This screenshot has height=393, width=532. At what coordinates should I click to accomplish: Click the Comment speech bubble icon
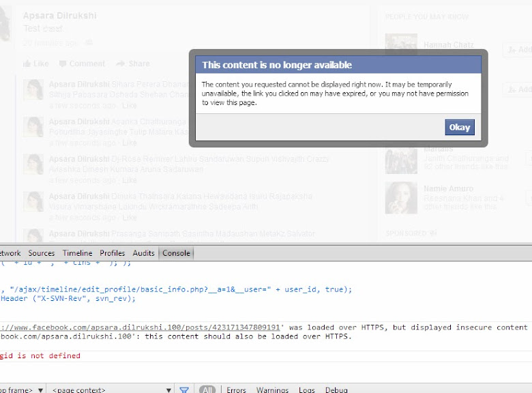point(63,63)
